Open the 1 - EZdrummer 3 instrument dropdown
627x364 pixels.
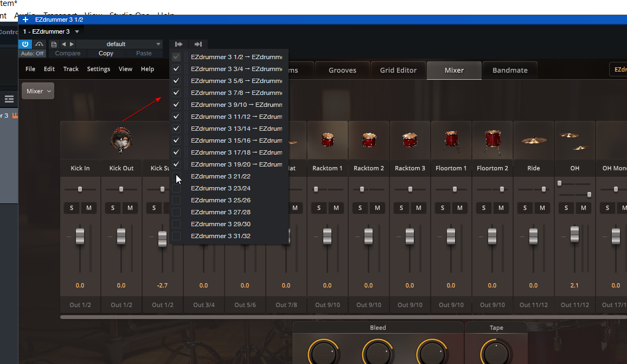pos(51,31)
